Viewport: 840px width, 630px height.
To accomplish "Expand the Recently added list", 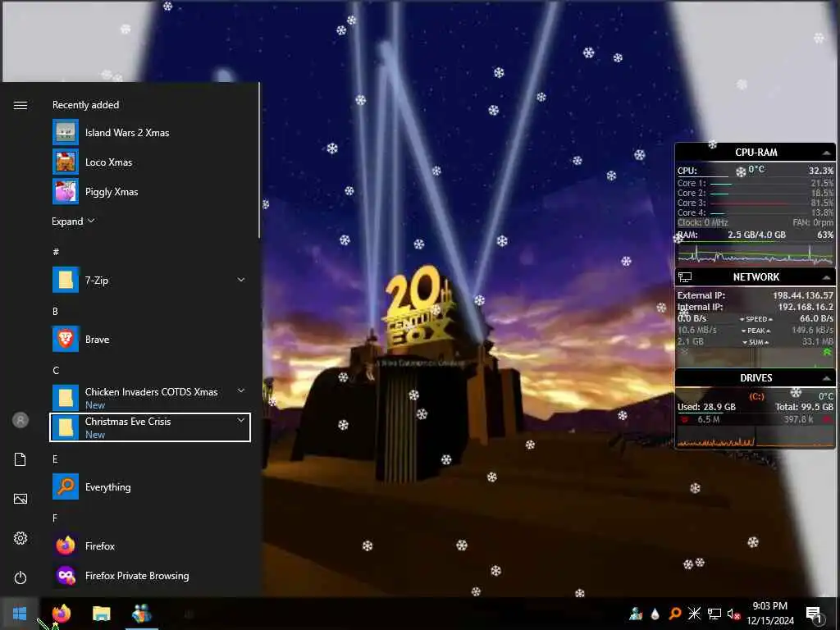I will (x=73, y=221).
